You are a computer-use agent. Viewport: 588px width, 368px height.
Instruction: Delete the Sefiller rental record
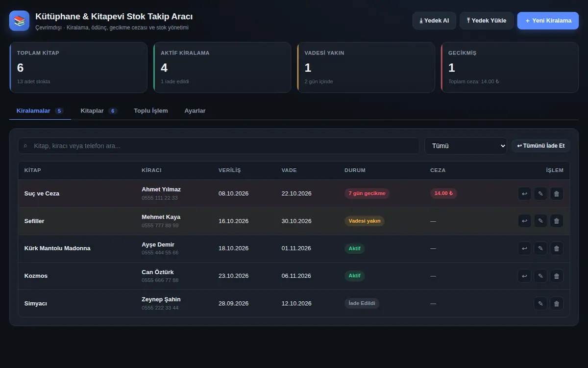pyautogui.click(x=557, y=221)
